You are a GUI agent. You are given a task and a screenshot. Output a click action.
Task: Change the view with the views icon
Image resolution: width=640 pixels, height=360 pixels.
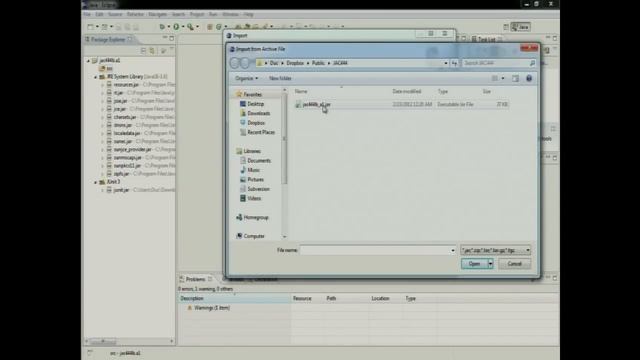[495, 78]
